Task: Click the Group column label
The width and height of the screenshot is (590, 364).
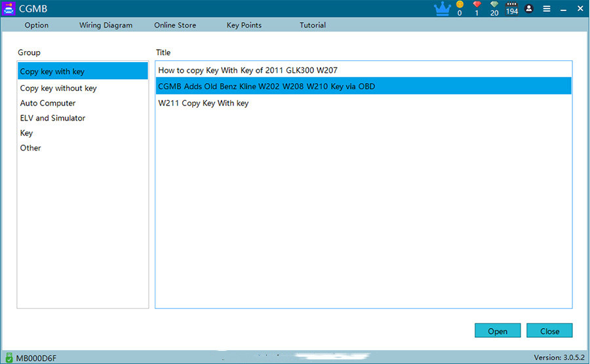Action: (x=29, y=52)
